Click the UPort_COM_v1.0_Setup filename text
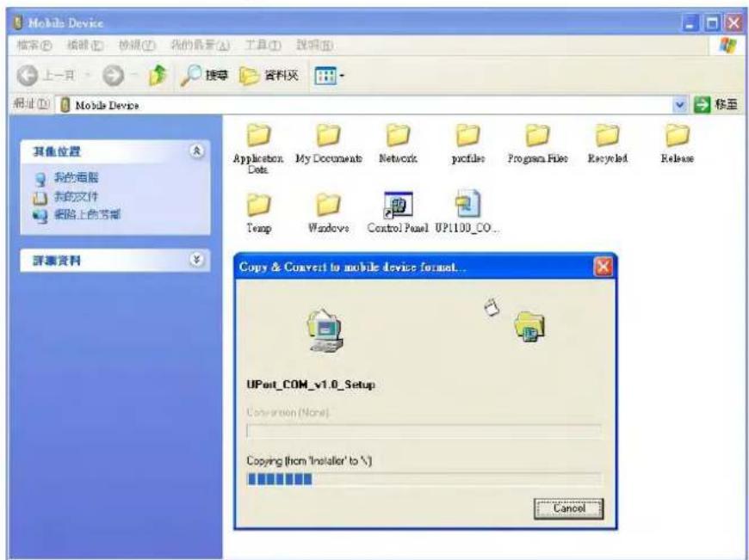This screenshot has height=560, width=749. coord(311,385)
